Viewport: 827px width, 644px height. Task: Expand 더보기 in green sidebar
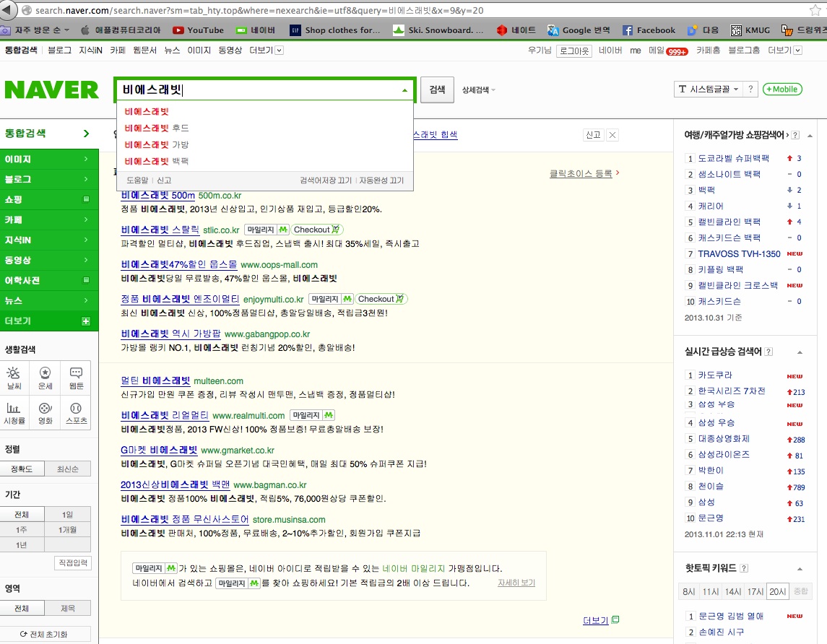click(48, 321)
